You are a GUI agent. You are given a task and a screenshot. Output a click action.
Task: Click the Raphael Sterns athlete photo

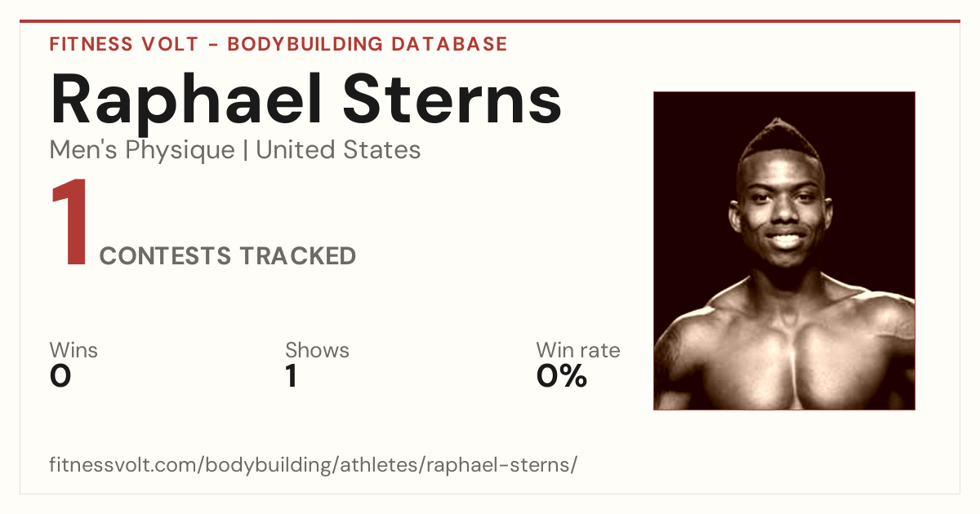click(x=784, y=250)
